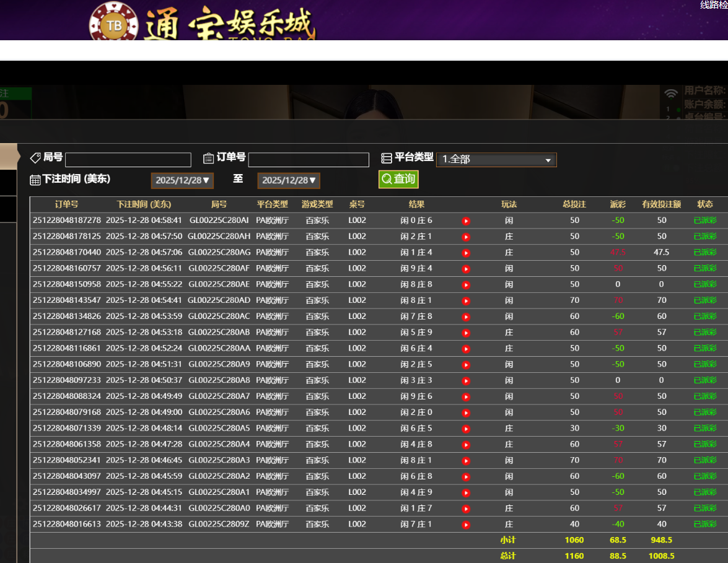Click replay icon for order 251228048150958

click(x=466, y=285)
